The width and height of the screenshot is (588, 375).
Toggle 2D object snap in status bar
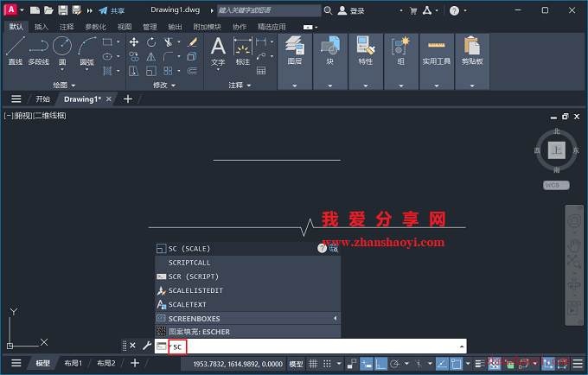tap(457, 364)
